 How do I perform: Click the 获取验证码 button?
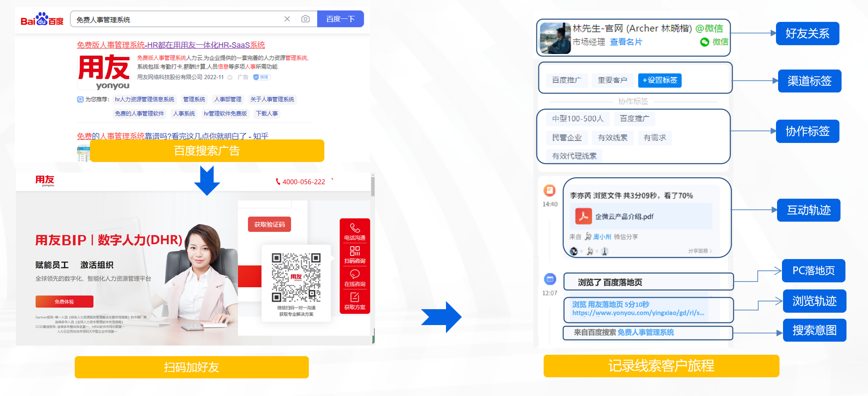[x=269, y=224]
